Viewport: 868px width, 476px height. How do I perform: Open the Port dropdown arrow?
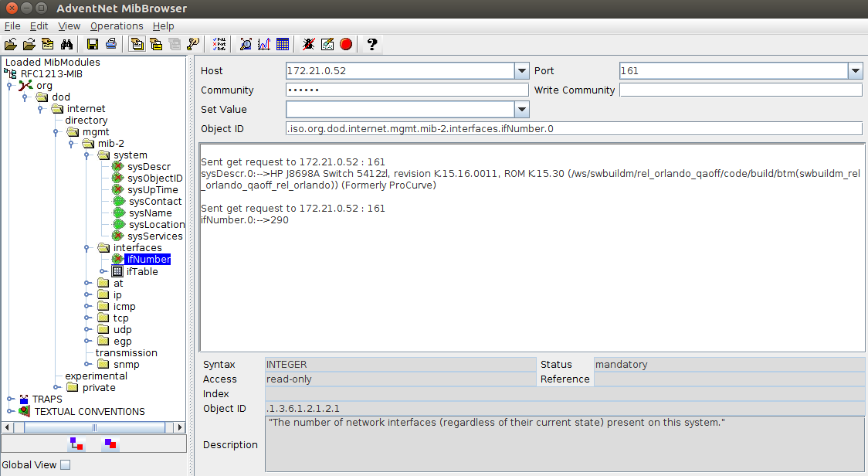pos(855,71)
